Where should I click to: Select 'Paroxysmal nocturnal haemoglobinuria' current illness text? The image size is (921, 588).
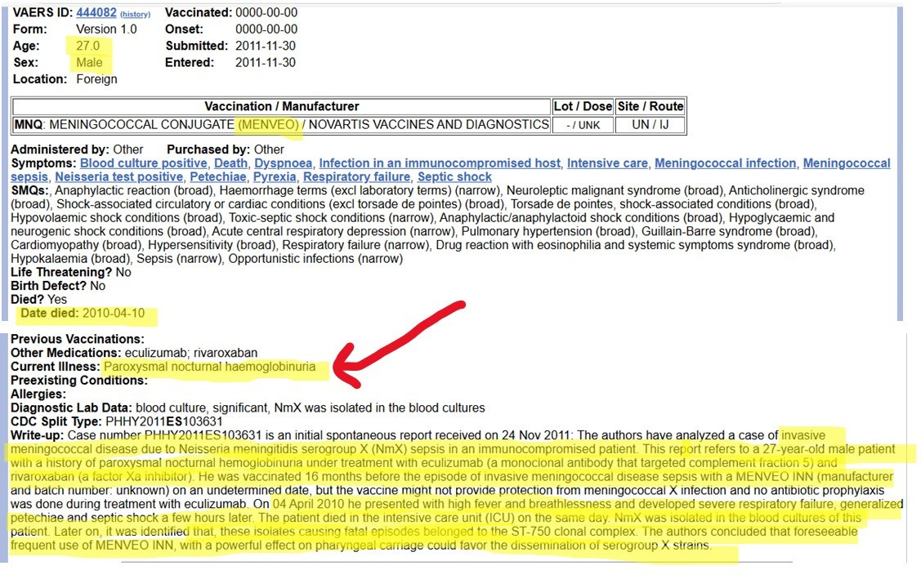click(210, 367)
